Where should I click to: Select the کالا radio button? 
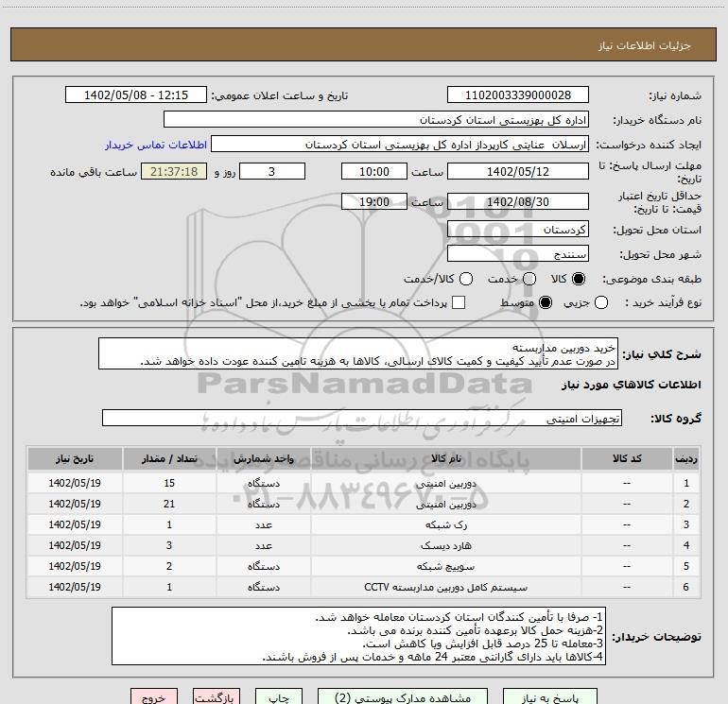(579, 279)
